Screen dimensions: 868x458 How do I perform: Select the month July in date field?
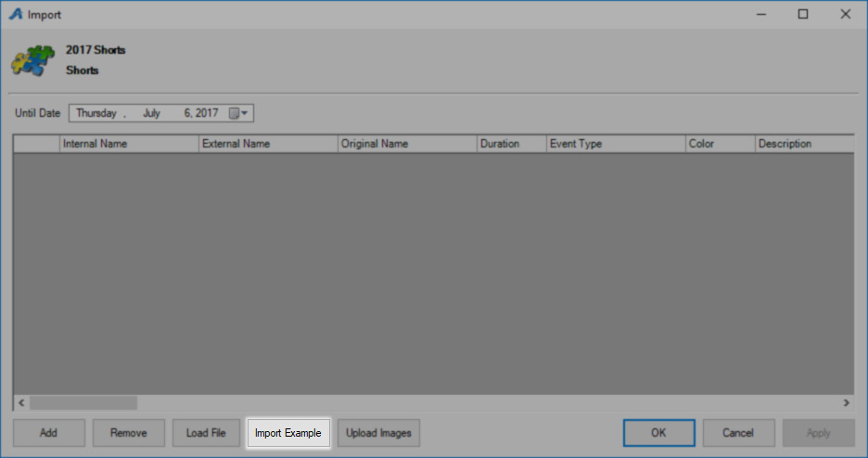pyautogui.click(x=151, y=113)
